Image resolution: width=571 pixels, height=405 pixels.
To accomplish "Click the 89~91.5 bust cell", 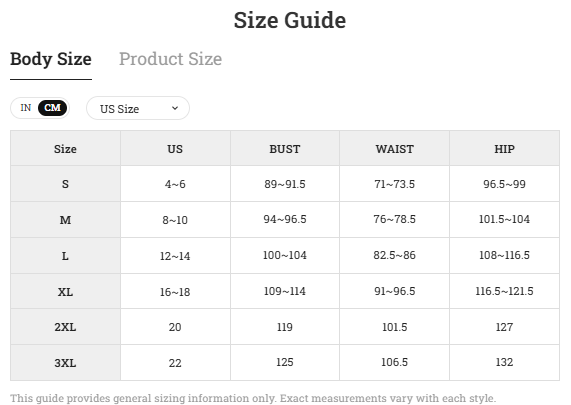I will click(x=285, y=184).
